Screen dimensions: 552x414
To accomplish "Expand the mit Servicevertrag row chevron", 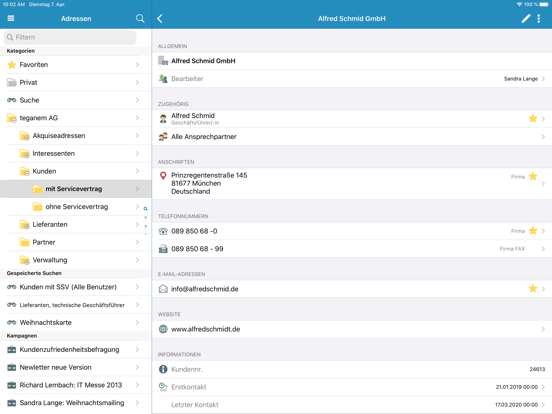I will pos(137,189).
